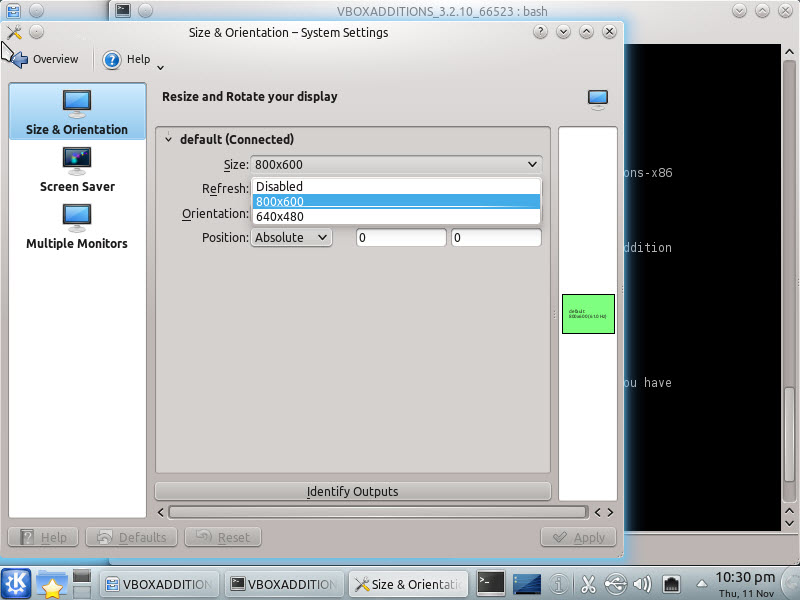The image size is (800, 600).
Task: Open the USB device notifier tray icon
Action: tap(615, 584)
